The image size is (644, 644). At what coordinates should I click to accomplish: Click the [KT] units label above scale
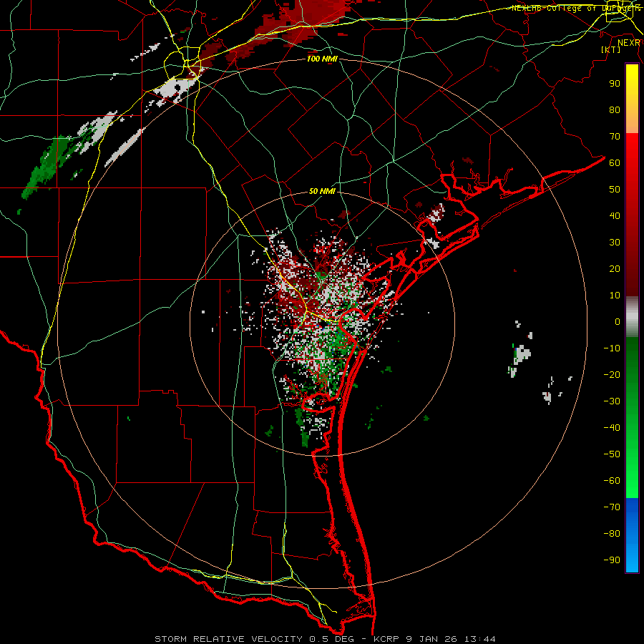pos(611,49)
